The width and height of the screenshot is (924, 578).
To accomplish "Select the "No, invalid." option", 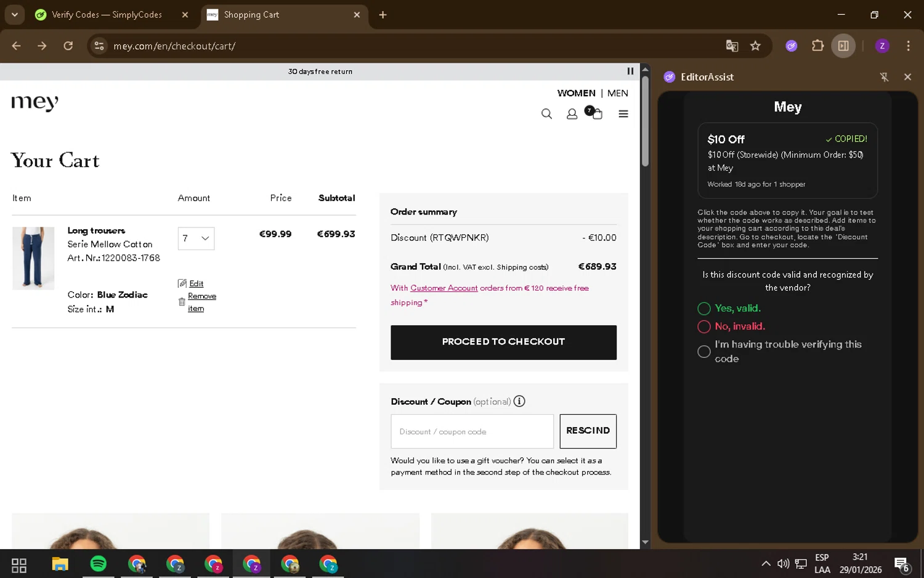I will (704, 327).
